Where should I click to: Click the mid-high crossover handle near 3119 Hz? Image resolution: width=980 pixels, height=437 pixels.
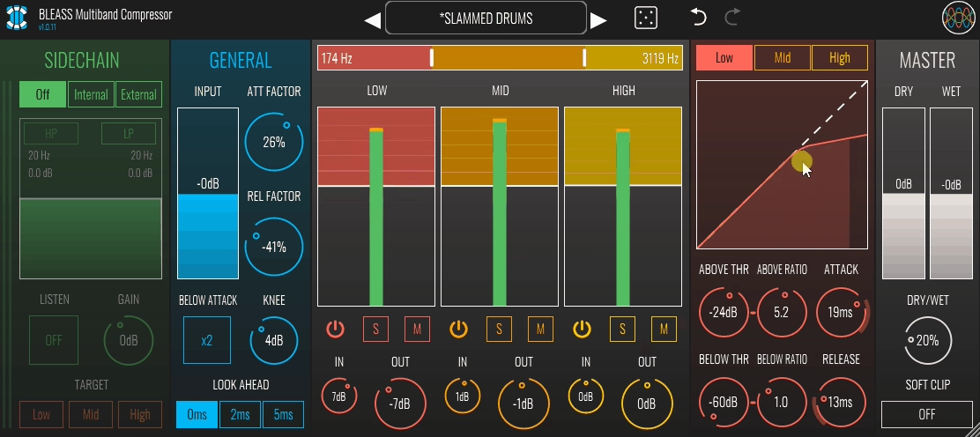pos(584,58)
